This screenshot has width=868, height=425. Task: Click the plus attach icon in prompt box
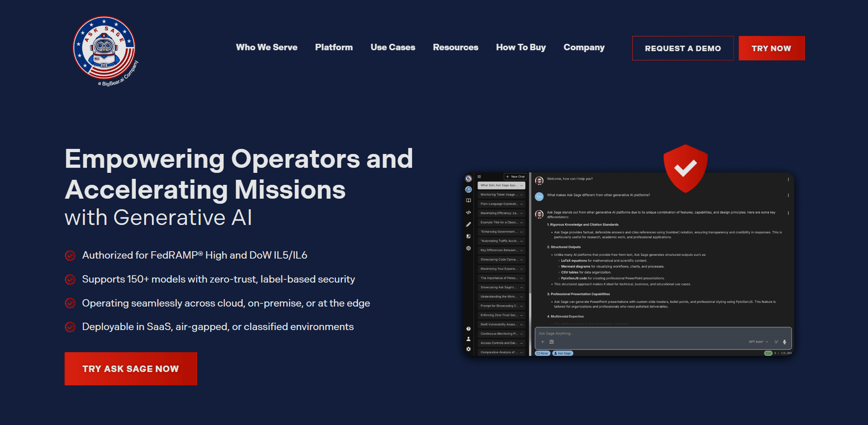(x=543, y=342)
